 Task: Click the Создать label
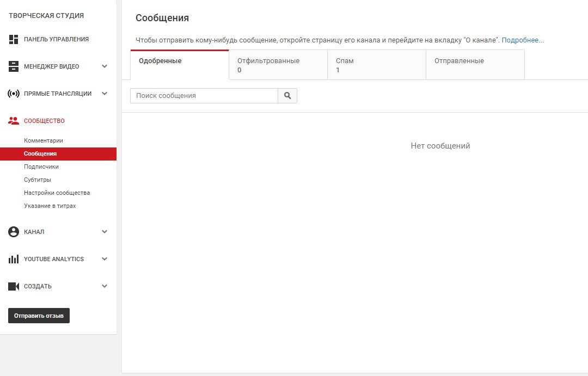point(38,286)
